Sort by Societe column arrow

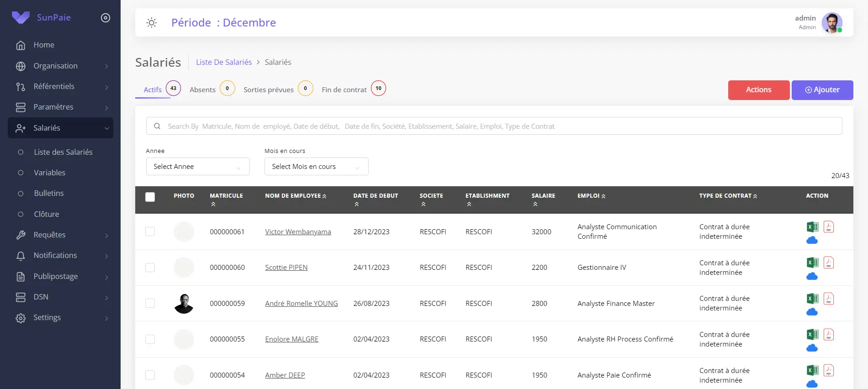point(423,204)
